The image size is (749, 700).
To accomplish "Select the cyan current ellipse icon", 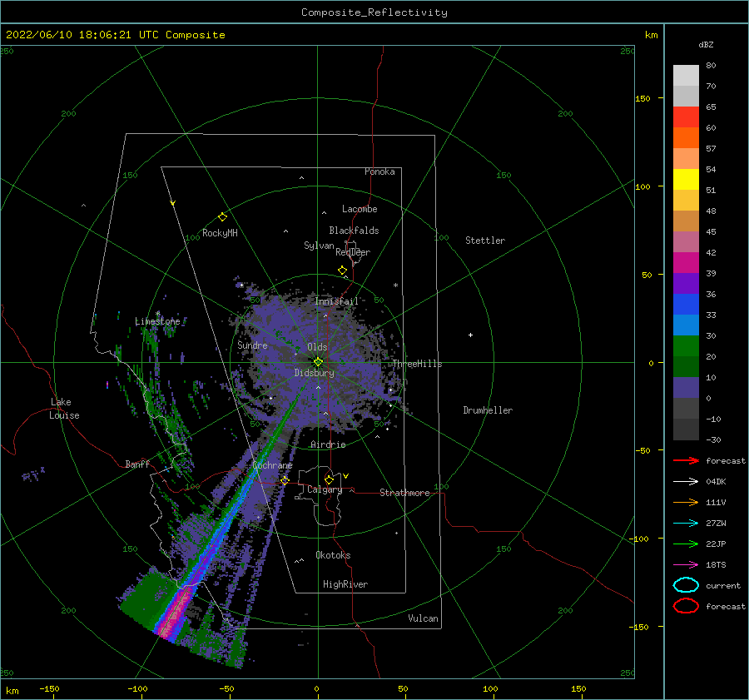I will 686,585.
